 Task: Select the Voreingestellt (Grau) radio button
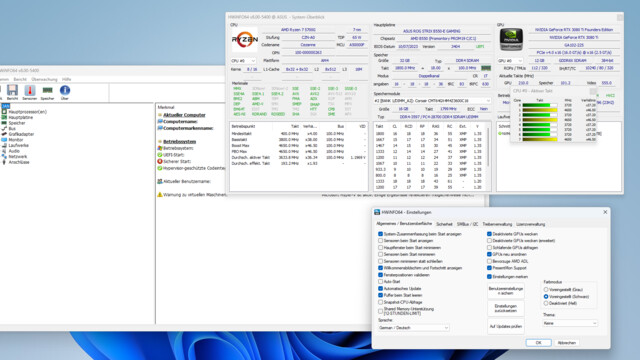[x=546, y=289]
